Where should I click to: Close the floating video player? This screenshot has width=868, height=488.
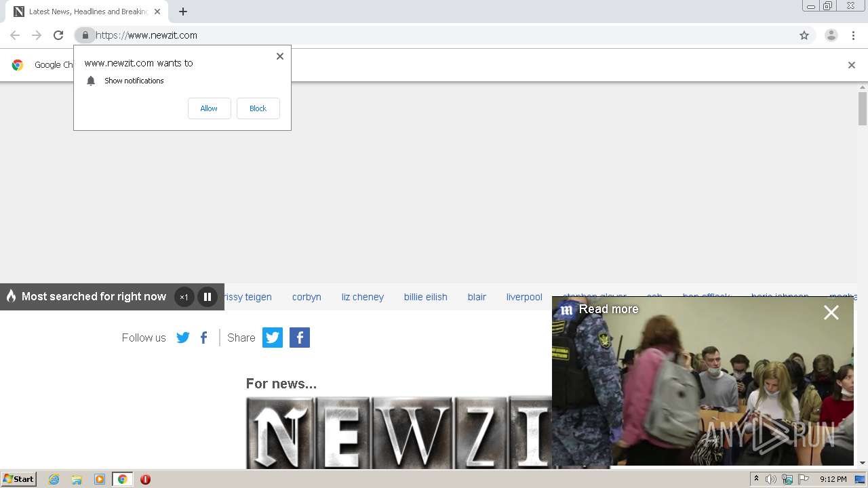(x=831, y=312)
